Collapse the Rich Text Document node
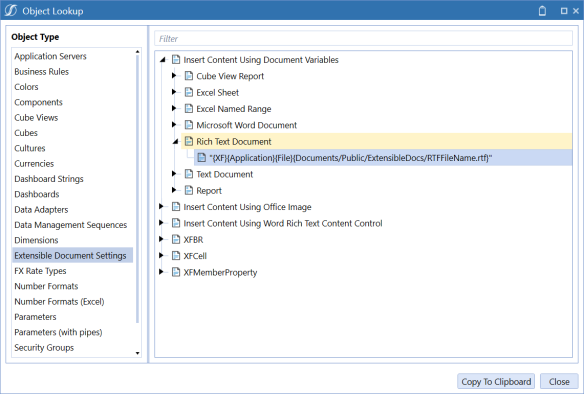This screenshot has height=394, width=584. point(175,142)
